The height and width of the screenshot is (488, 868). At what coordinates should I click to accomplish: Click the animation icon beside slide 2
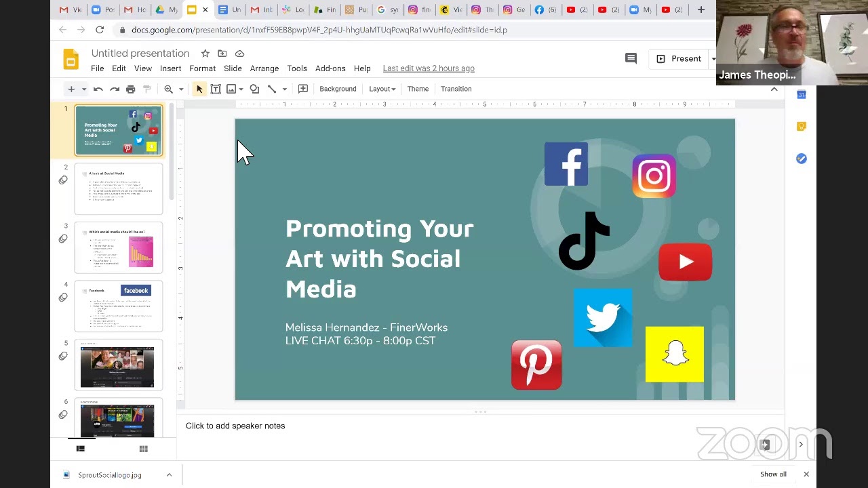tap(63, 180)
